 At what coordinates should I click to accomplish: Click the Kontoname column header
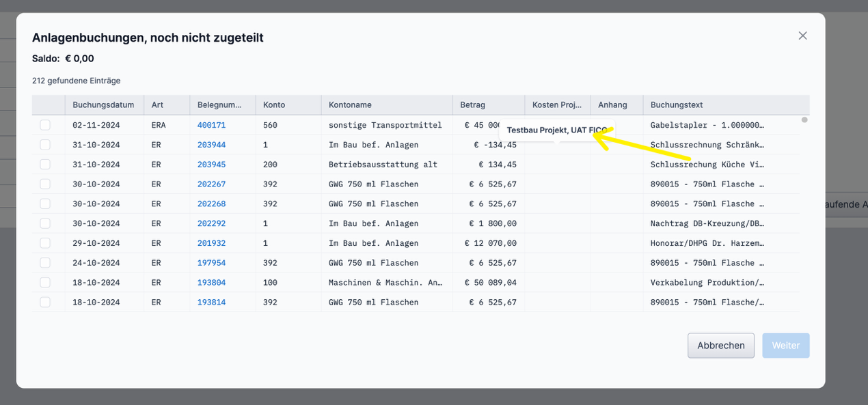(x=350, y=105)
